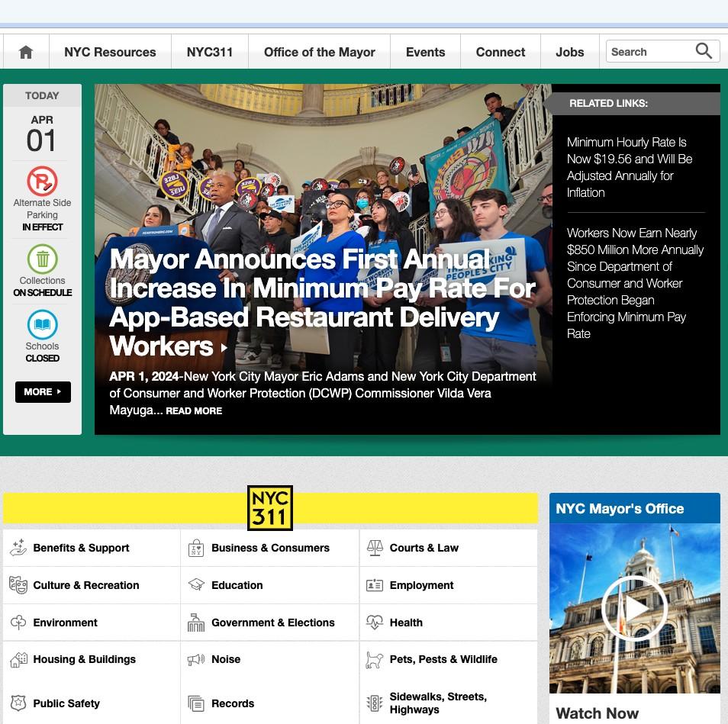Open the Public Safety category link
The width and height of the screenshot is (728, 724).
tap(66, 703)
